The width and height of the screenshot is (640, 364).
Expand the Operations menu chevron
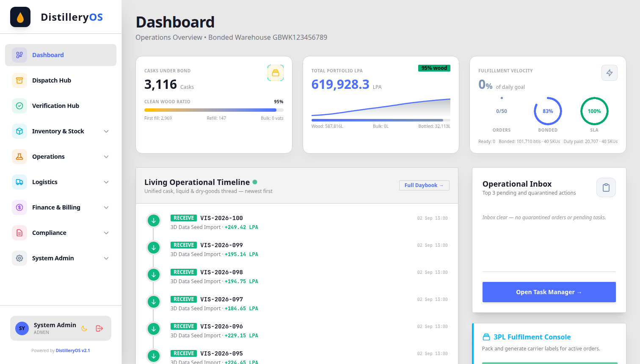(x=106, y=157)
